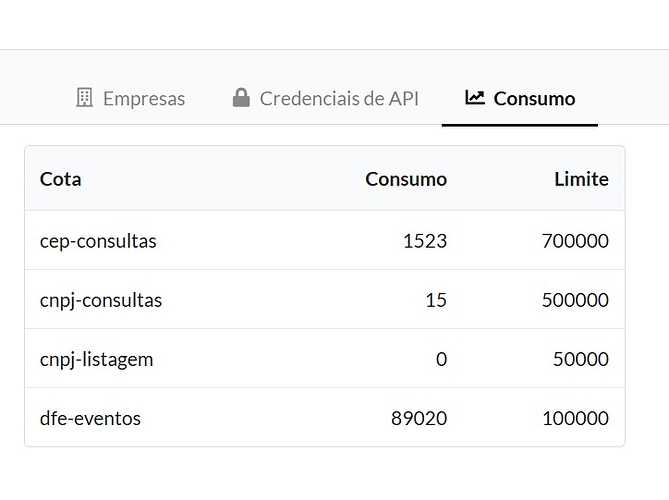
Task: Click the 50000 limit for cnpj-listagem
Action: pos(580,359)
